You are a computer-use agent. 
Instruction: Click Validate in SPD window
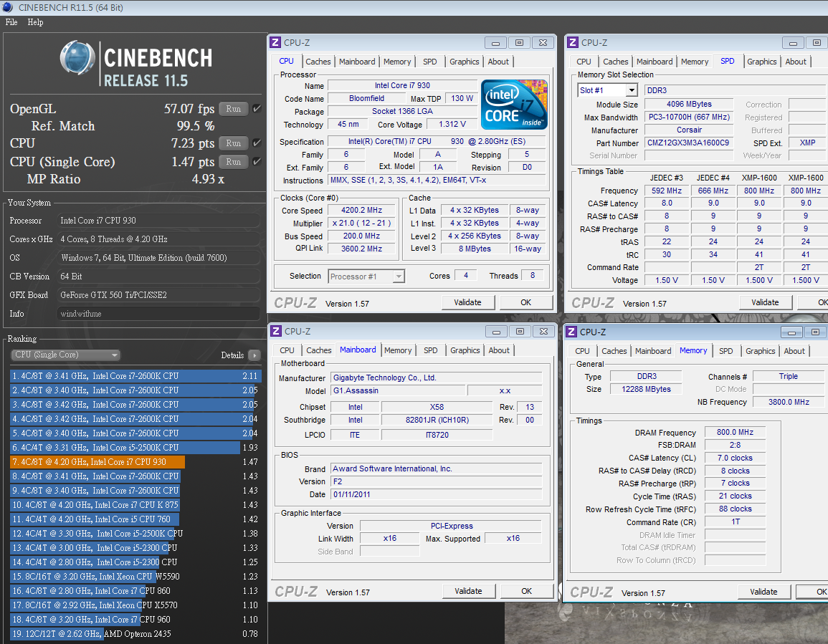click(765, 302)
